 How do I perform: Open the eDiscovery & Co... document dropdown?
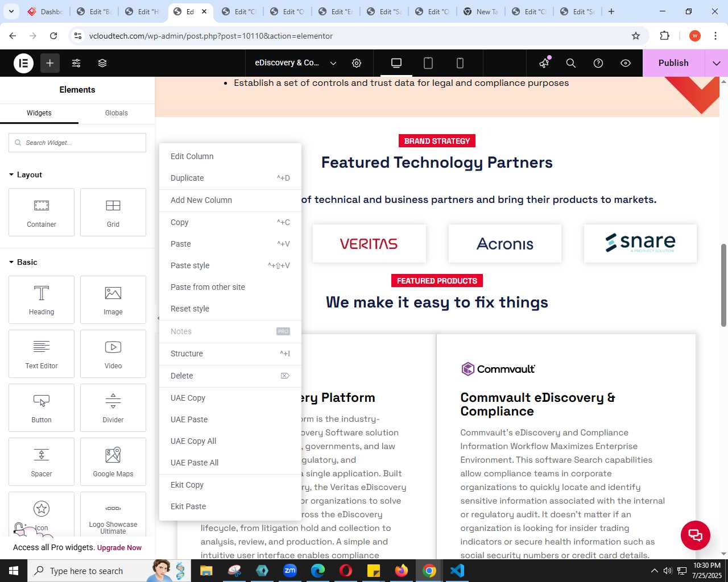296,63
